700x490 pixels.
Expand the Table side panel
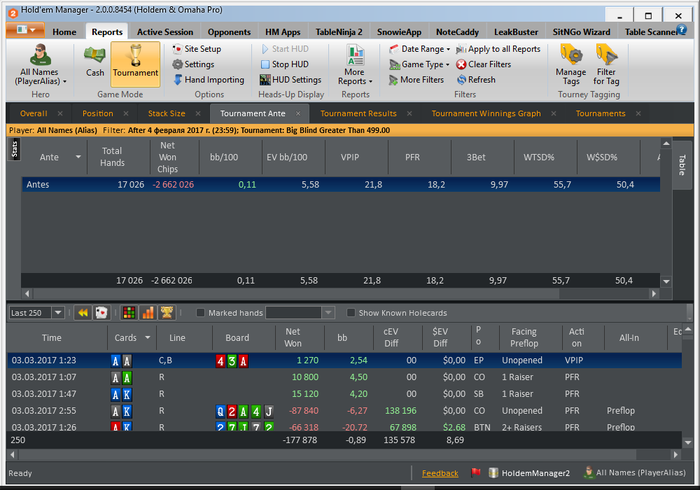682,165
